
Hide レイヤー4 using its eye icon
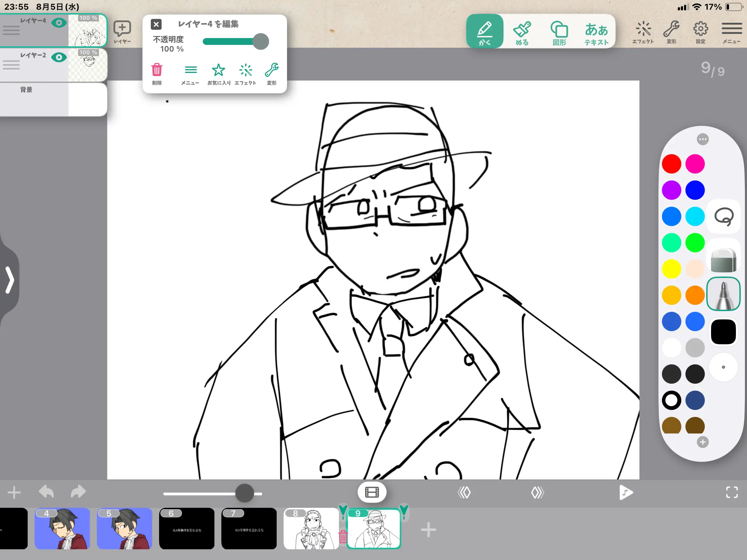(x=59, y=23)
